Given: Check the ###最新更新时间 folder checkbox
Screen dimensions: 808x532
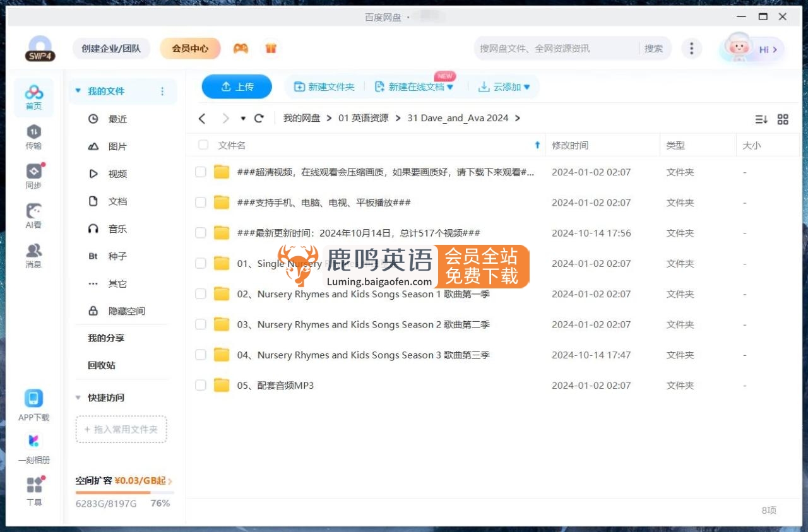Looking at the screenshot, I should pos(201,233).
